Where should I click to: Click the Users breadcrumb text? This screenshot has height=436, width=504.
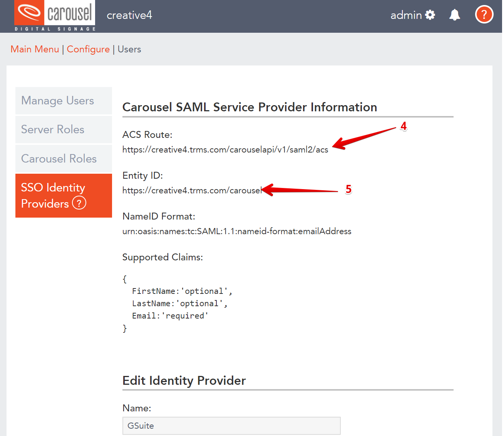(129, 49)
